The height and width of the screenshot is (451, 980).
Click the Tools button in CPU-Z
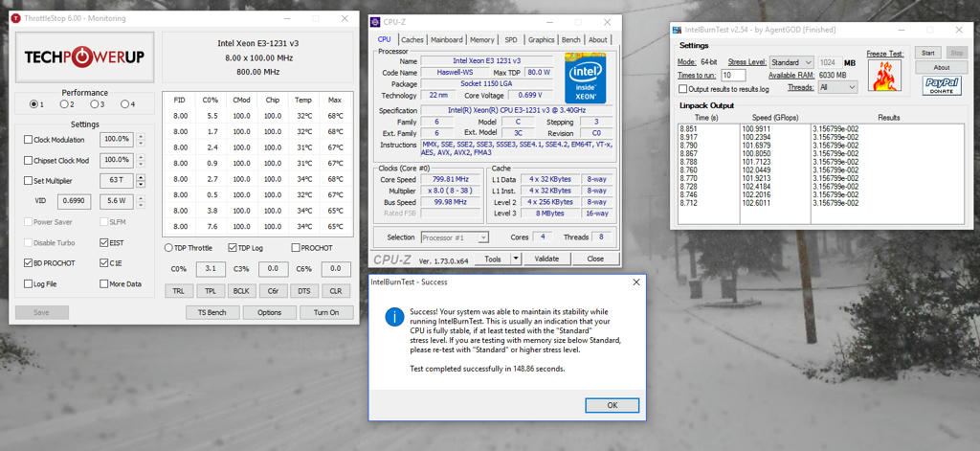click(x=493, y=259)
